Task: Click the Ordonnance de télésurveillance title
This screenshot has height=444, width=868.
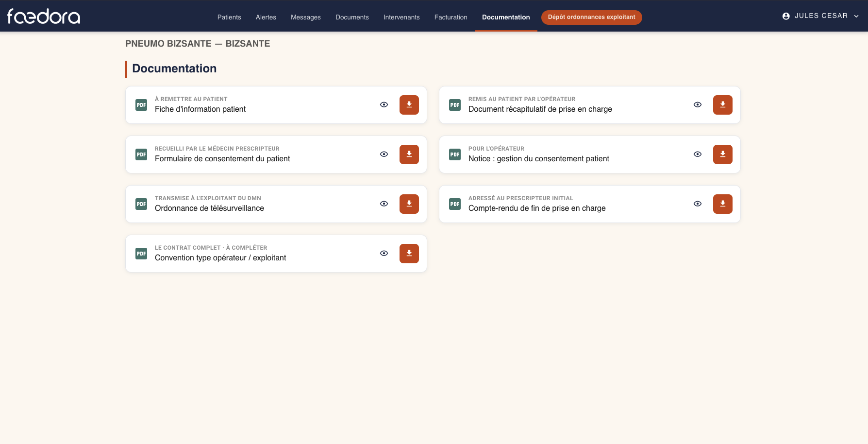Action: click(209, 208)
